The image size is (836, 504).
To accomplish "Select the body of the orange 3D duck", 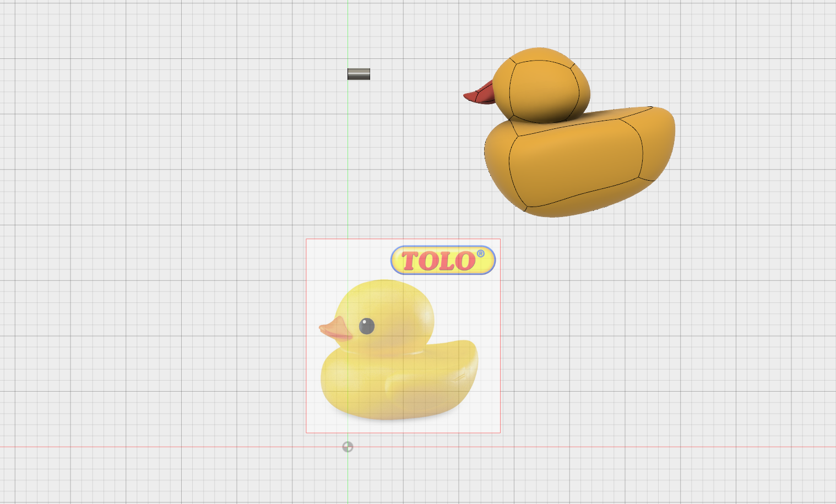I will coord(581,162).
